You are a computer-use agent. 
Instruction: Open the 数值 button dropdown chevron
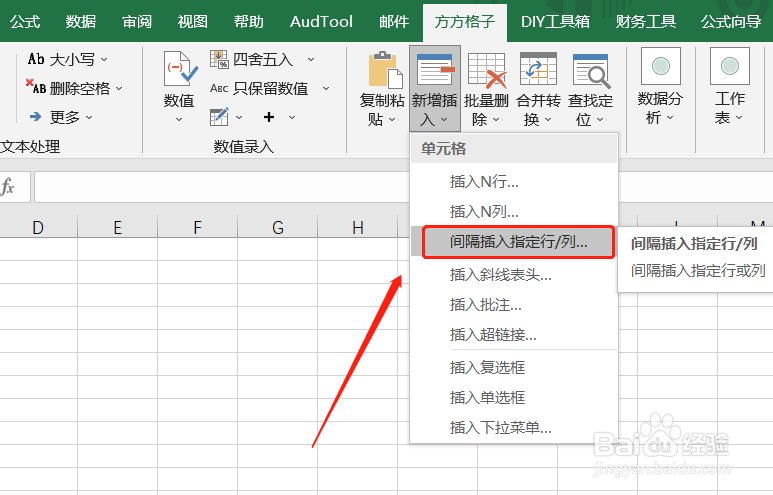(179, 119)
